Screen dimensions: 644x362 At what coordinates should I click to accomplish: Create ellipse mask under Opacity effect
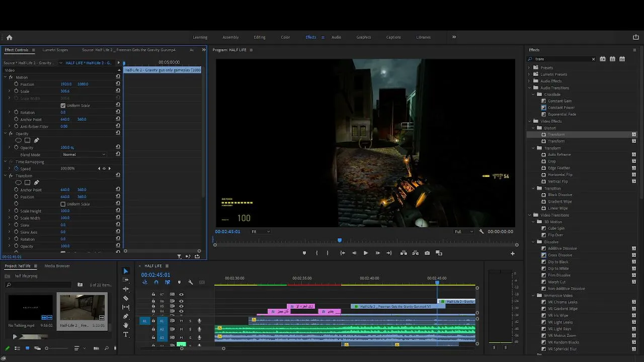click(19, 140)
